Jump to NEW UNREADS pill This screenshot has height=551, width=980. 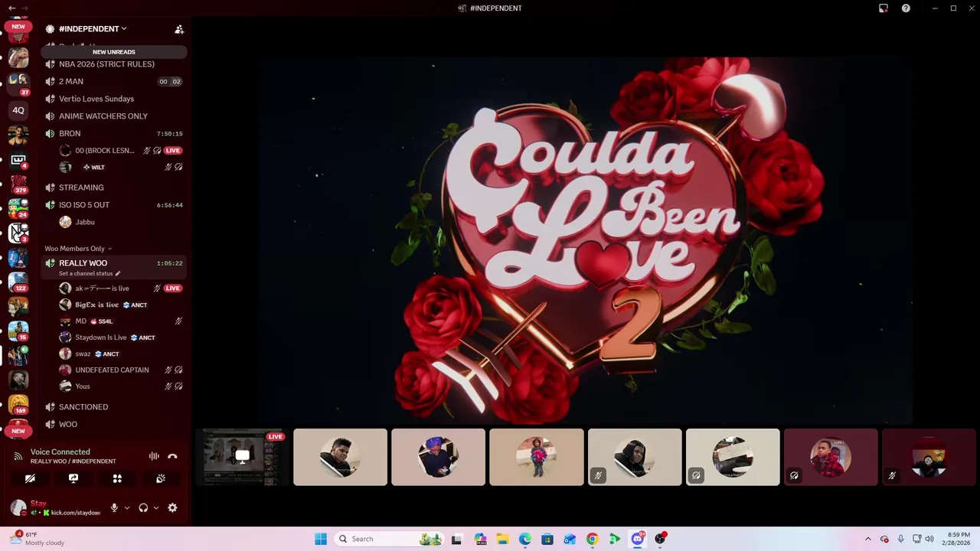[x=114, y=52]
